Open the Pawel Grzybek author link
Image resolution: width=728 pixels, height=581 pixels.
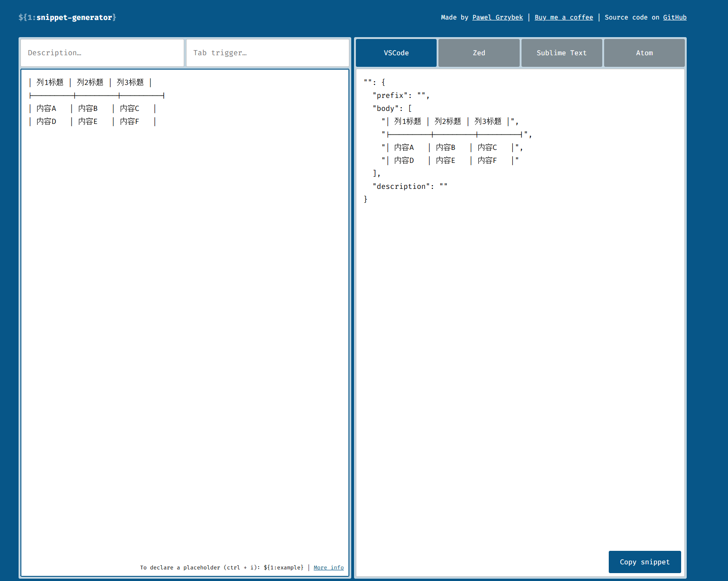tap(497, 17)
